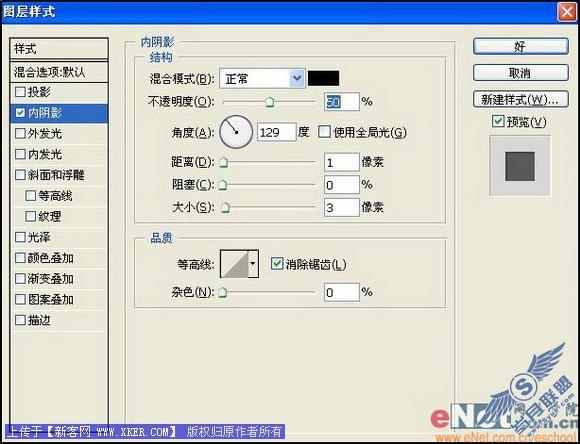
Task: Toggle 使用全局光 global light checkbox
Action: (324, 132)
